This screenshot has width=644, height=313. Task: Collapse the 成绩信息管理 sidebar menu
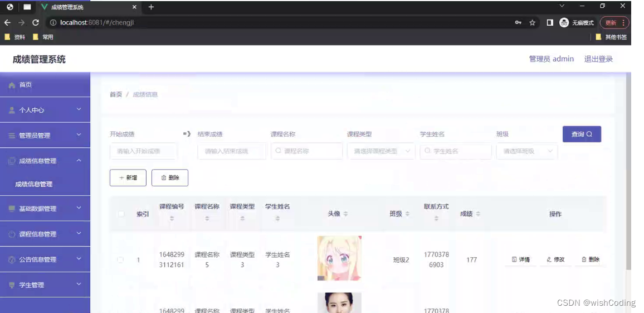pos(45,161)
